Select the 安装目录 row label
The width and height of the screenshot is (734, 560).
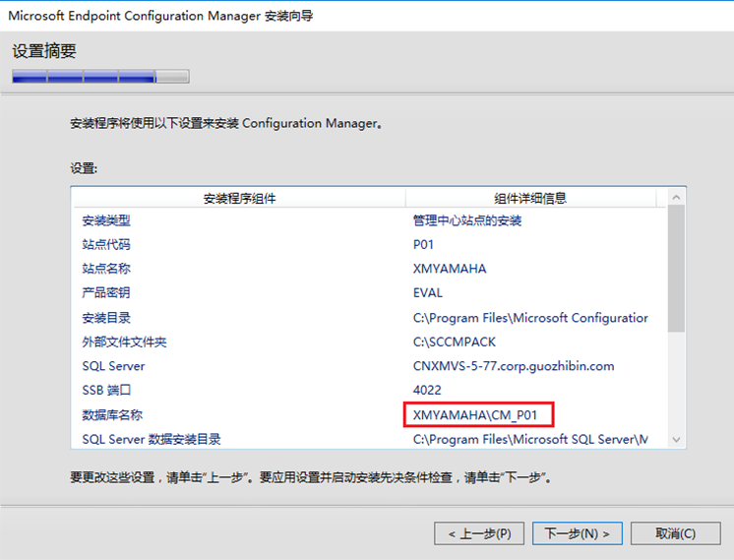(106, 318)
